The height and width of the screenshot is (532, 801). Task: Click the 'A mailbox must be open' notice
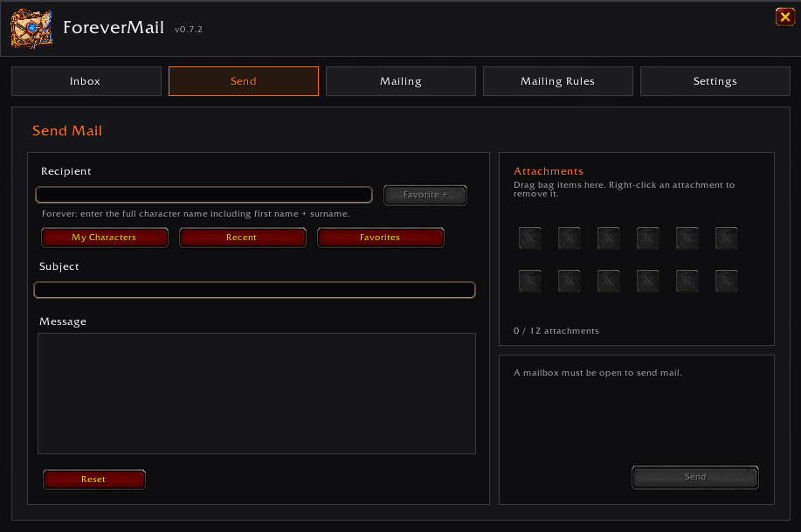click(597, 372)
